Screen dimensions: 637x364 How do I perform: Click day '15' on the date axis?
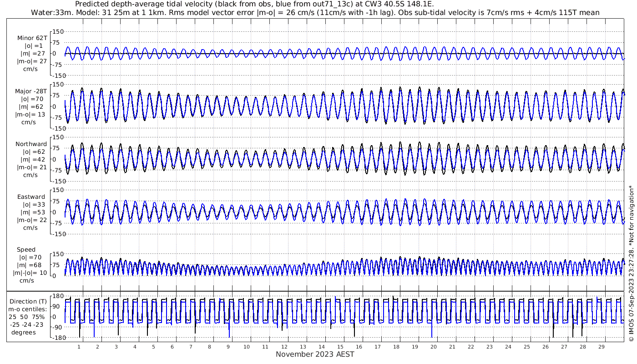pyautogui.click(x=340, y=347)
